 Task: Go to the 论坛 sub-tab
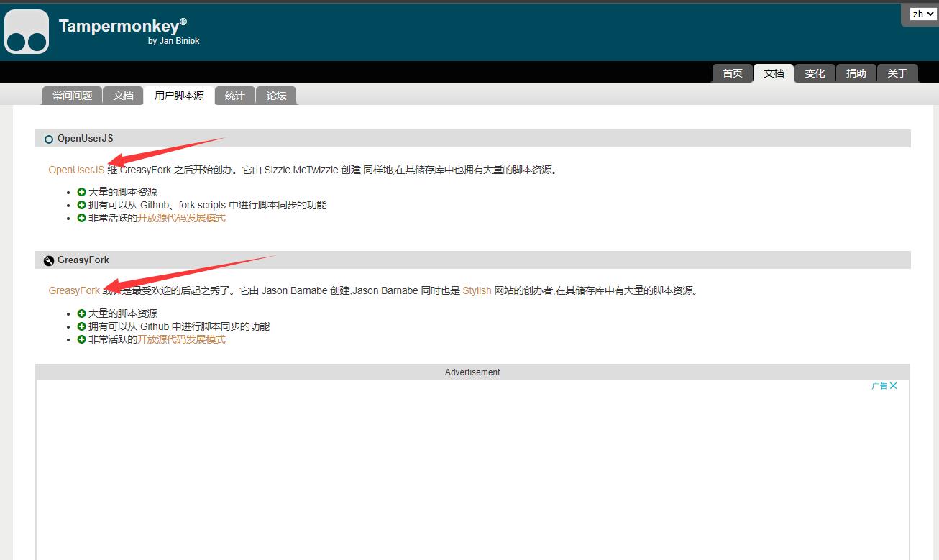coord(277,96)
